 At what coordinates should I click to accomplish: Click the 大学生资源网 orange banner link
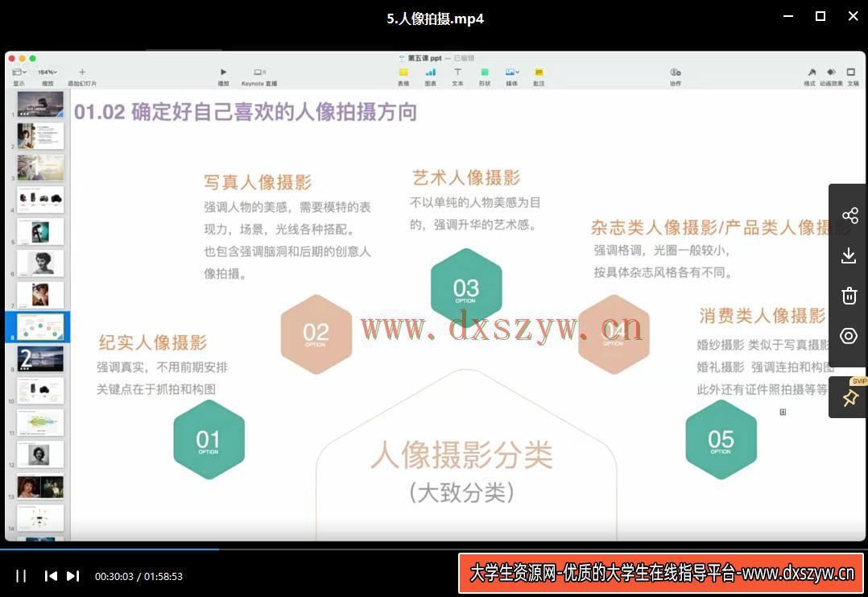[662, 573]
